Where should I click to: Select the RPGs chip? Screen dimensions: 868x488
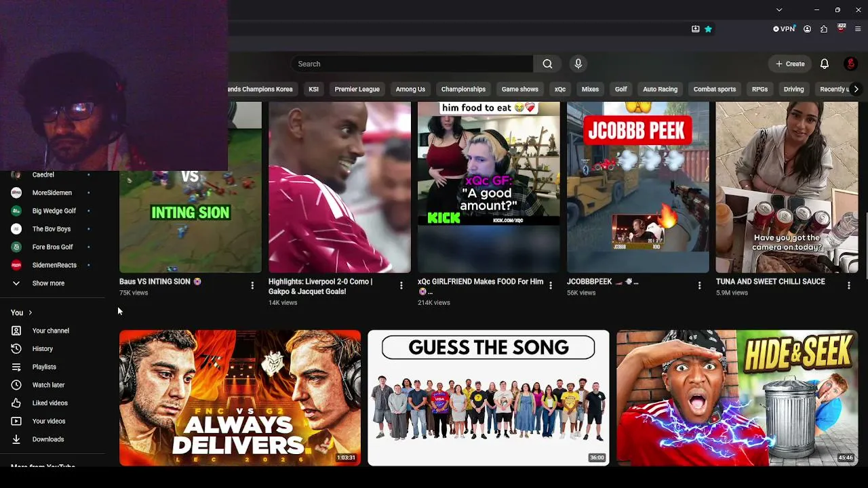[x=759, y=89]
